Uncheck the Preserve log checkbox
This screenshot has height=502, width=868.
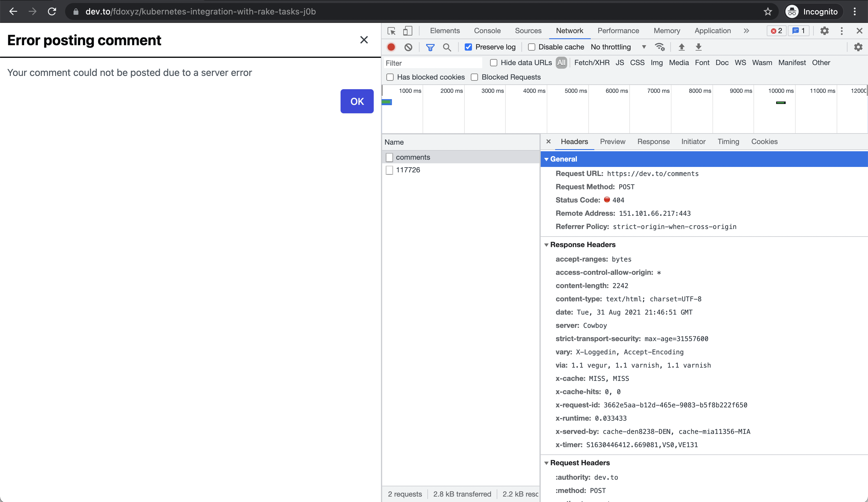468,47
